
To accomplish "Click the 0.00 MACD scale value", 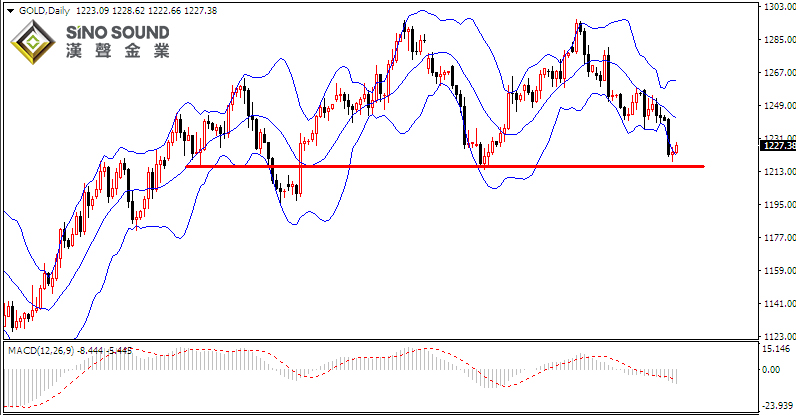I will point(771,369).
